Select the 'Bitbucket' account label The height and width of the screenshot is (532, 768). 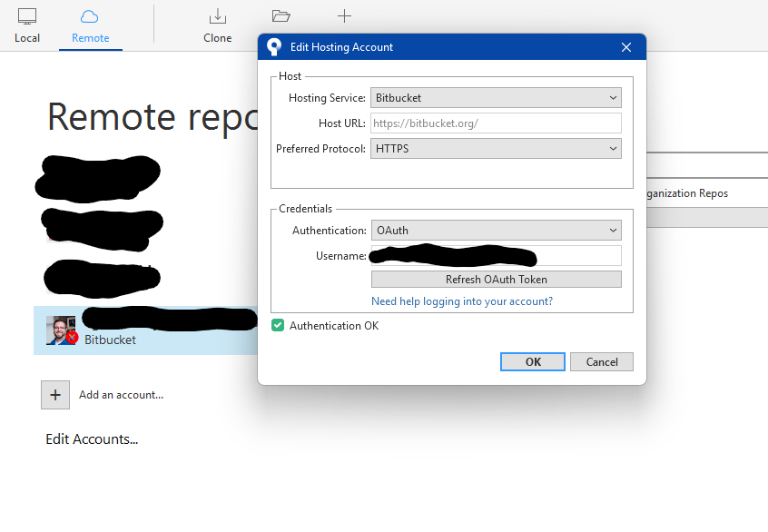click(110, 340)
